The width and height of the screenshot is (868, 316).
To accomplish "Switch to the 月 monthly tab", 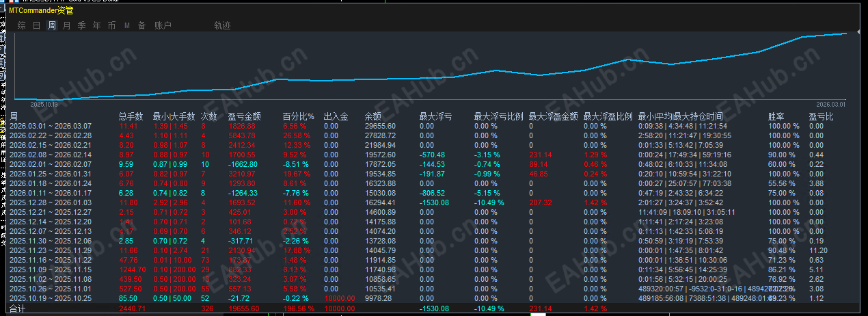I will click(x=66, y=25).
